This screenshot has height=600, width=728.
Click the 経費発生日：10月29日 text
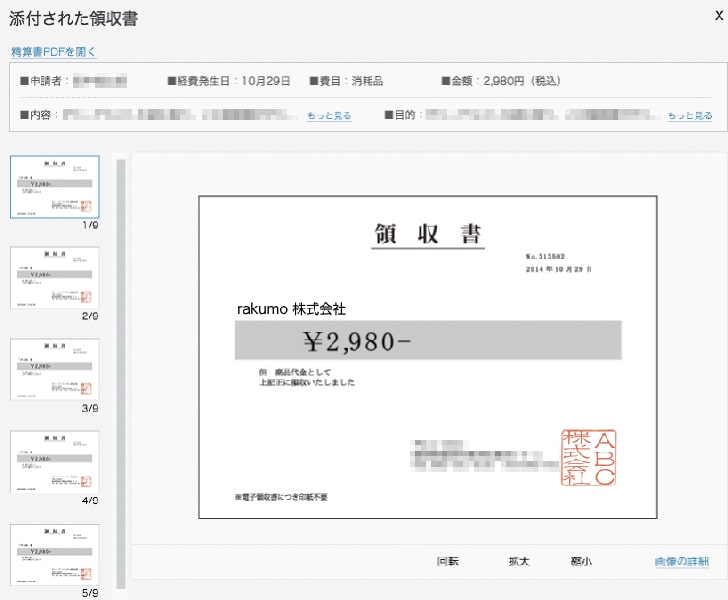coord(229,81)
